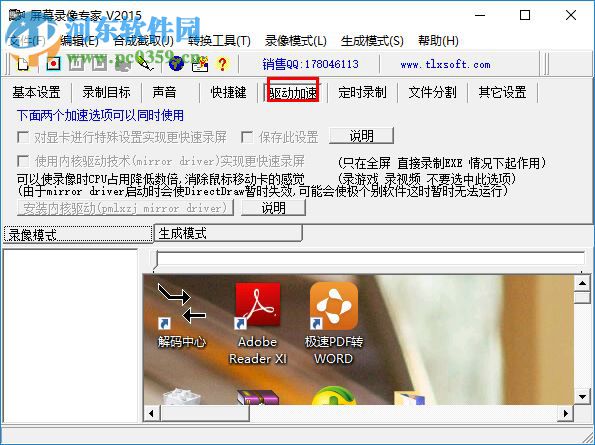This screenshot has width=595, height=445.
Task: Click the grayed stop toolbar icon
Action: pos(99,63)
